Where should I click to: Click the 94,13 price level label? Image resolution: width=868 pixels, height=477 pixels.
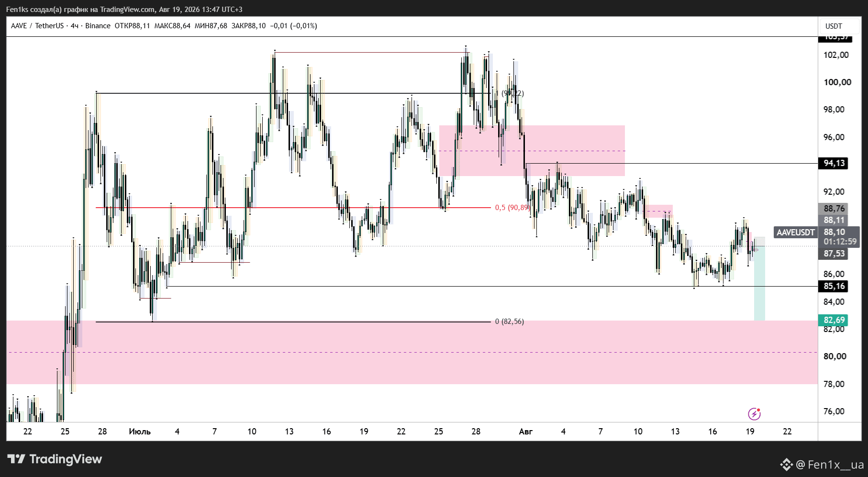834,163
